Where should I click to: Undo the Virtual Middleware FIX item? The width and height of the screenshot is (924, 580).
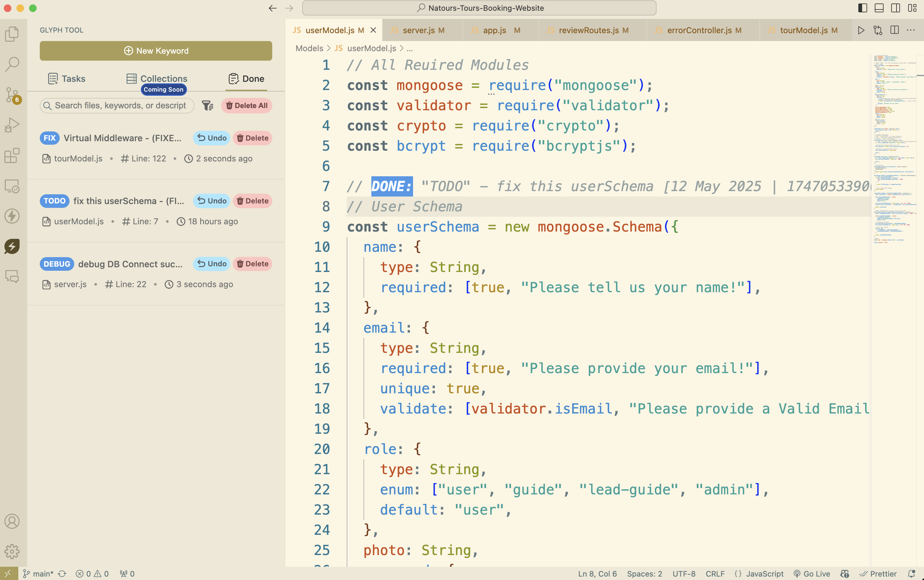[212, 138]
